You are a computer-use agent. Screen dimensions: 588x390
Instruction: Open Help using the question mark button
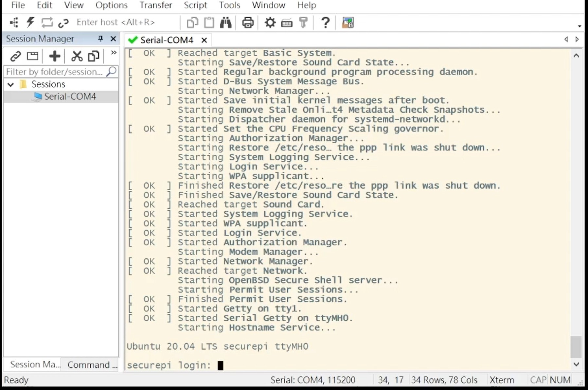(x=325, y=22)
